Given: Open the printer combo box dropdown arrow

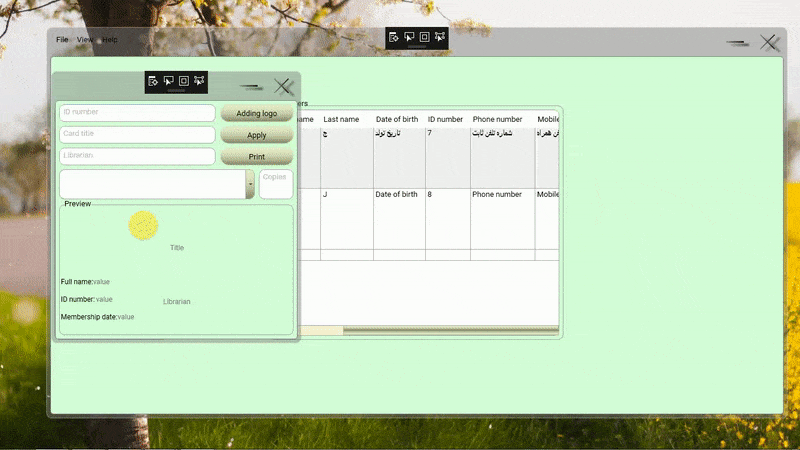Looking at the screenshot, I should (250, 184).
